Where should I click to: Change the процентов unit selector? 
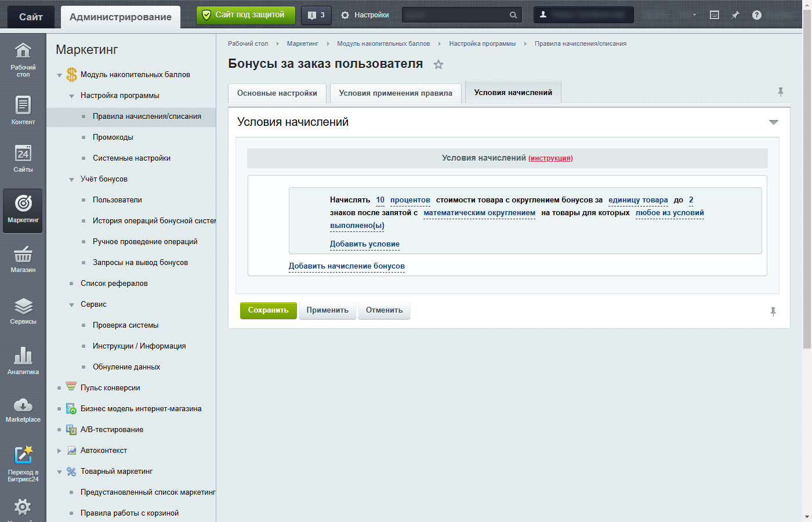coord(410,200)
